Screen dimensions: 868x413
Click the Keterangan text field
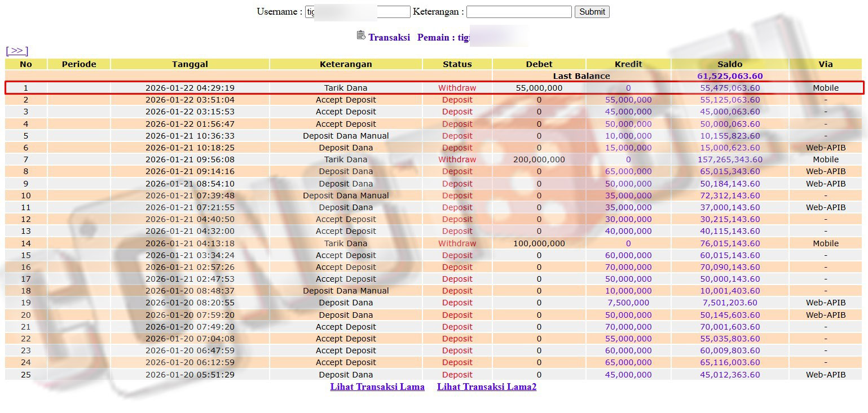point(518,12)
